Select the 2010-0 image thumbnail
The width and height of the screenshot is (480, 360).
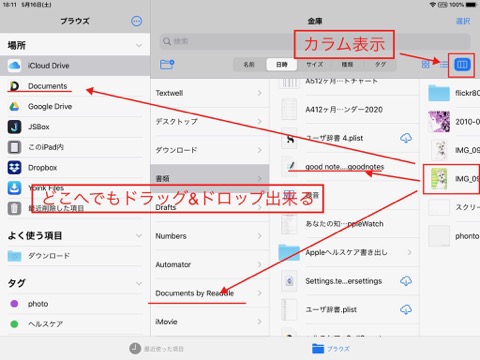[439, 121]
